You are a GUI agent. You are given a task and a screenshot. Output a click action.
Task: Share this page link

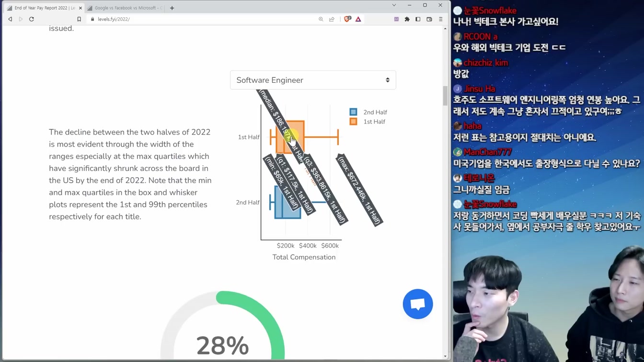pos(332,19)
